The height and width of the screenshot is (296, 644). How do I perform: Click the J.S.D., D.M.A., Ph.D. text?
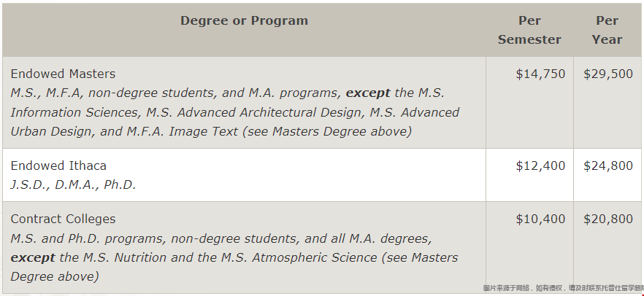click(73, 185)
